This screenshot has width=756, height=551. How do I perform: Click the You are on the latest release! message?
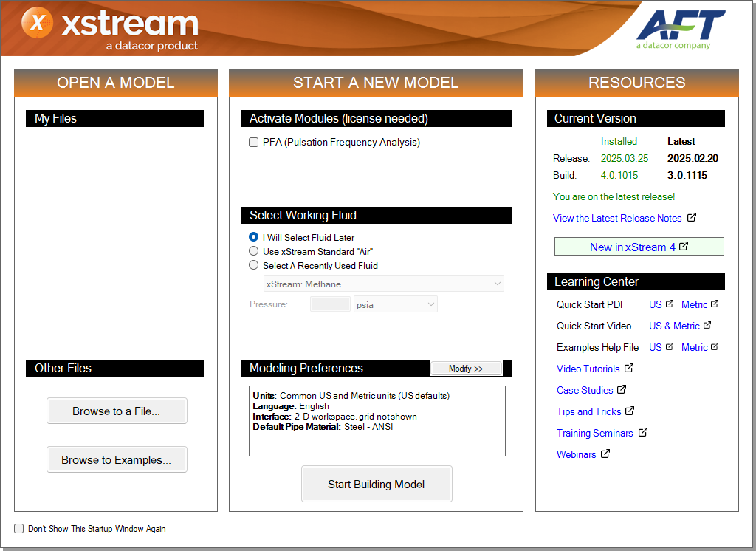pos(614,196)
